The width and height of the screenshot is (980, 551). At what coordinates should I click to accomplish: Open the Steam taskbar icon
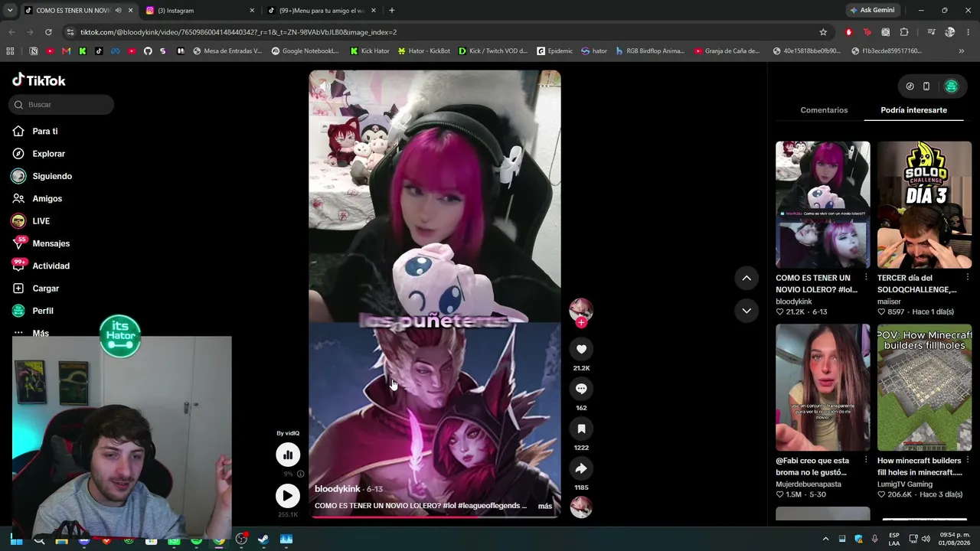[x=263, y=540]
